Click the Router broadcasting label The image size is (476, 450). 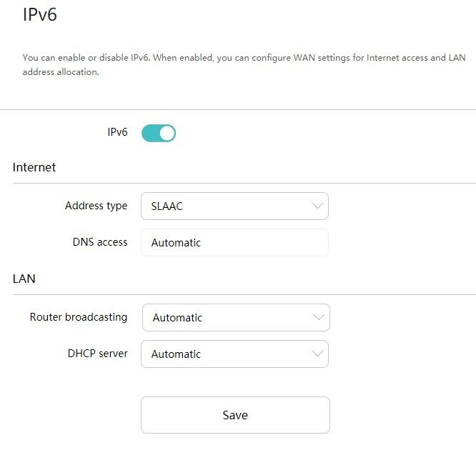tap(79, 317)
